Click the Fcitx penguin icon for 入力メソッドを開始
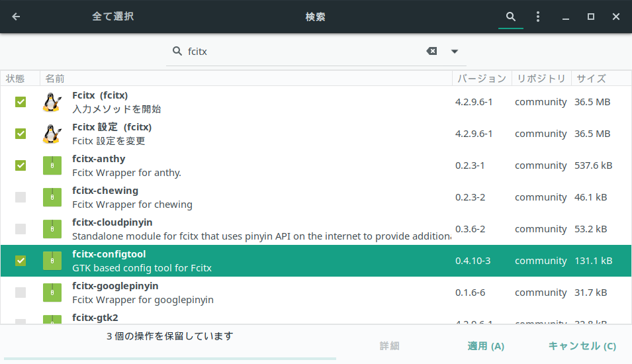The width and height of the screenshot is (632, 364). point(52,102)
